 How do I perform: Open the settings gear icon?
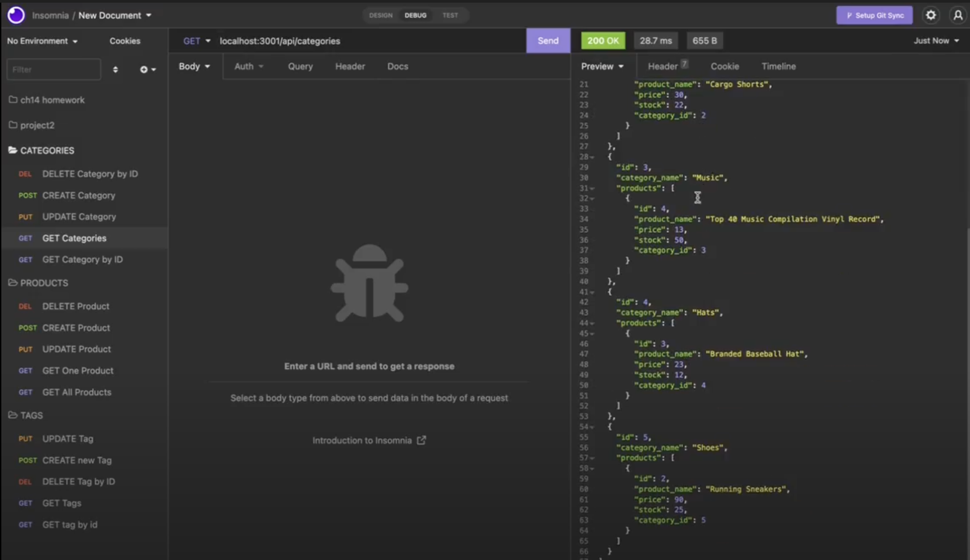(x=930, y=15)
